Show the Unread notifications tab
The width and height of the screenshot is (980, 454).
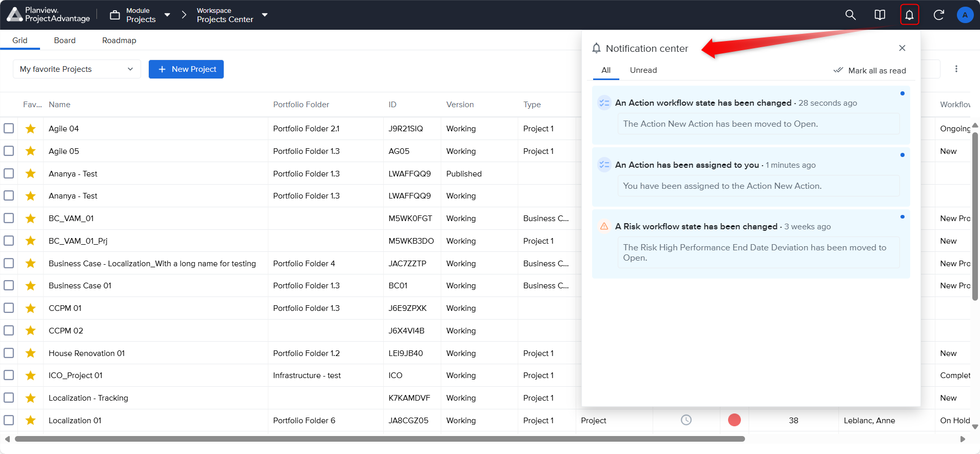pos(643,70)
